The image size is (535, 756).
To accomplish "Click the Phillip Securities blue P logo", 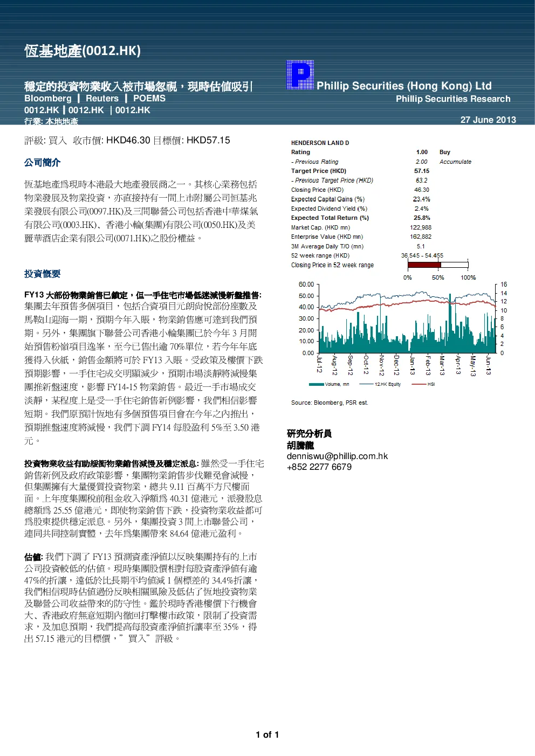I will [x=300, y=75].
